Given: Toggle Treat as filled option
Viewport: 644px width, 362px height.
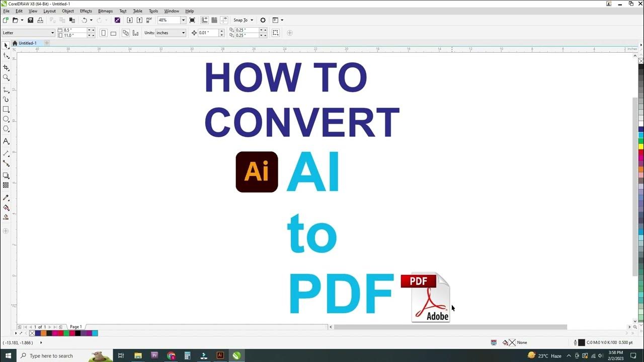Looking at the screenshot, I should (x=276, y=33).
